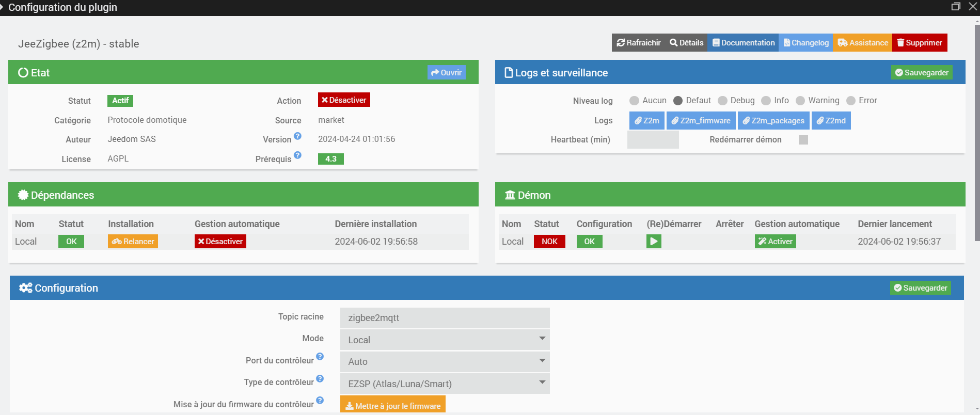
Task: Save the Configuration section
Action: tap(921, 288)
